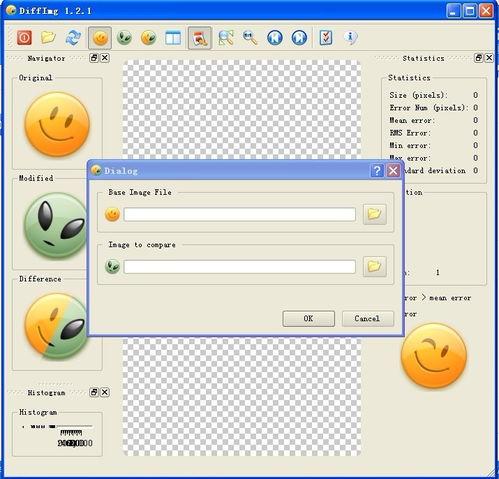Show the original image via the smiley toolbar icon
The image size is (499, 479).
click(100, 38)
